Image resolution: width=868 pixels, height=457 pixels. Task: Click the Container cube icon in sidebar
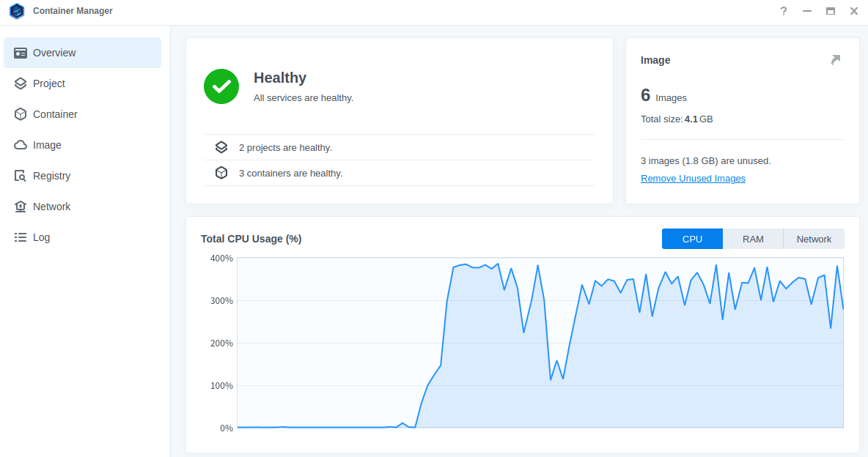pos(21,114)
